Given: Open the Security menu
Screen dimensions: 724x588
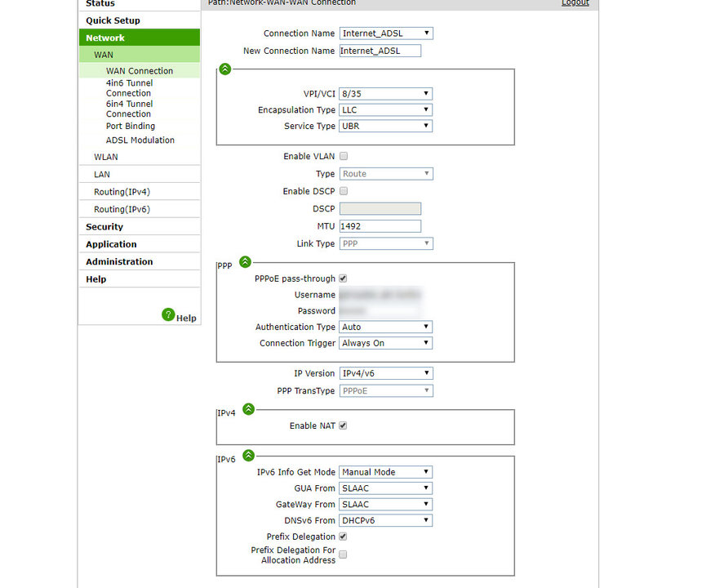Looking at the screenshot, I should pyautogui.click(x=140, y=227).
